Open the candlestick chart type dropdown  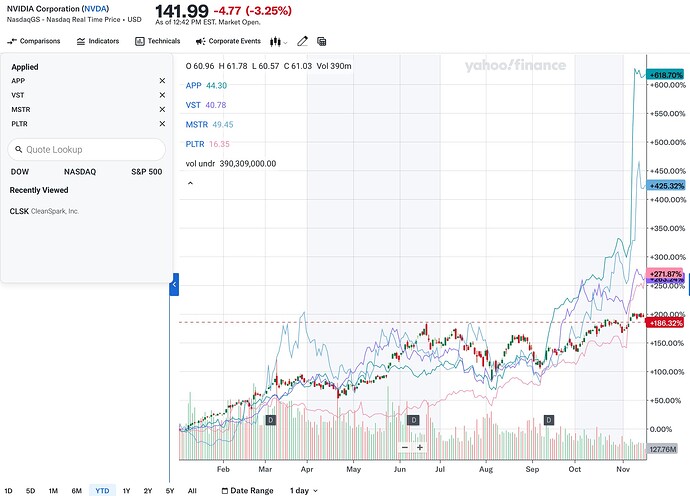(x=278, y=41)
